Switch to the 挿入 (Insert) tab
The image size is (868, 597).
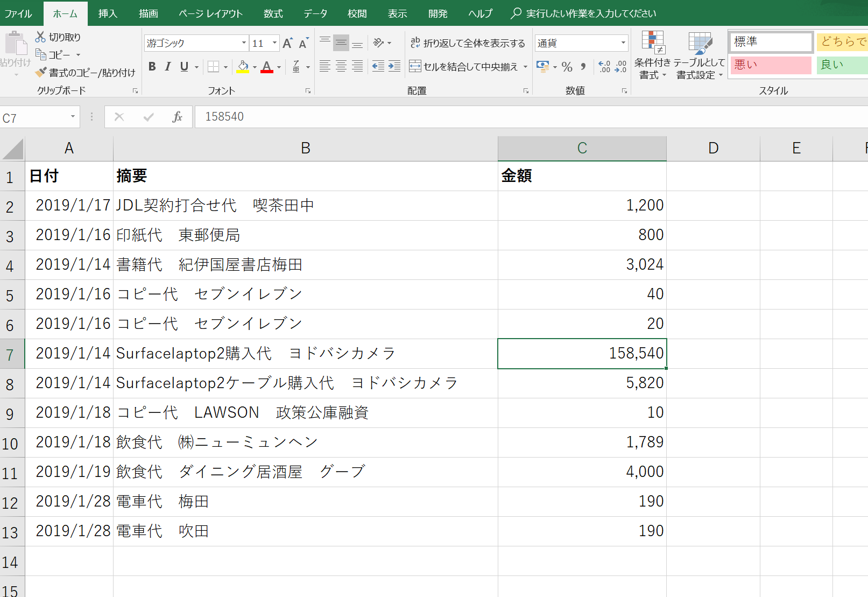point(108,13)
